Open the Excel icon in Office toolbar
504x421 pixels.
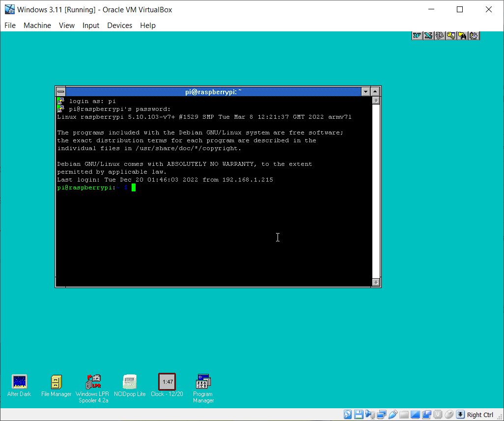428,36
